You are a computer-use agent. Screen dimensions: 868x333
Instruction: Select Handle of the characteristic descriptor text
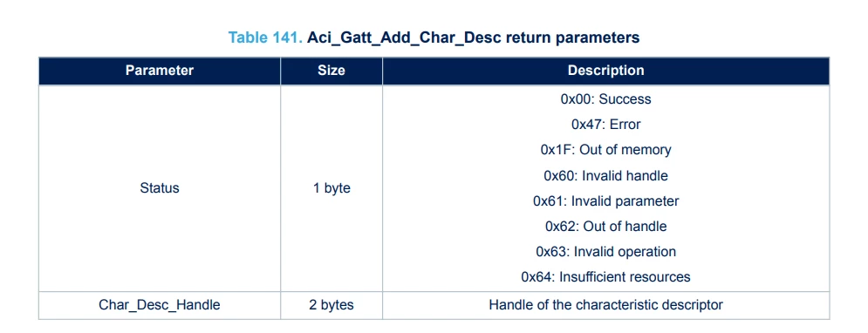coord(605,305)
